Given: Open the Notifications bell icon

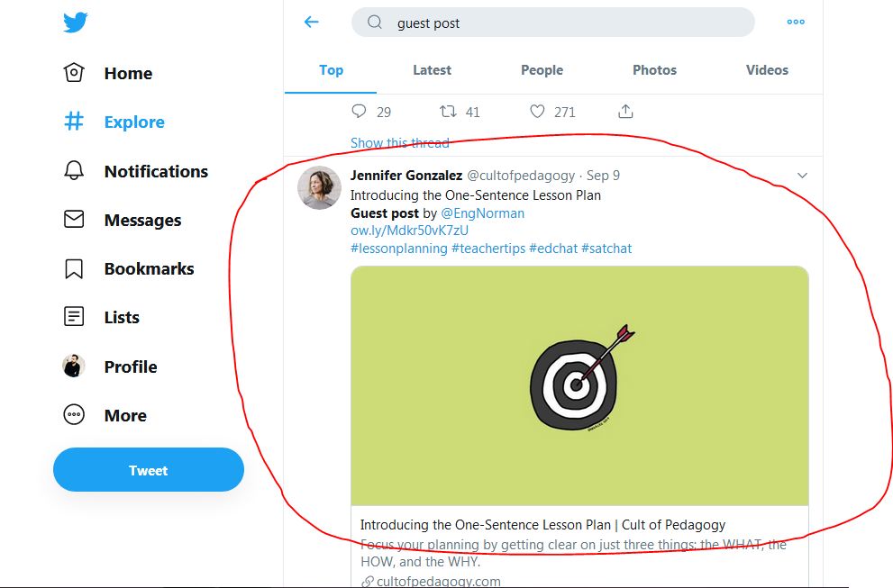Looking at the screenshot, I should coord(74,171).
